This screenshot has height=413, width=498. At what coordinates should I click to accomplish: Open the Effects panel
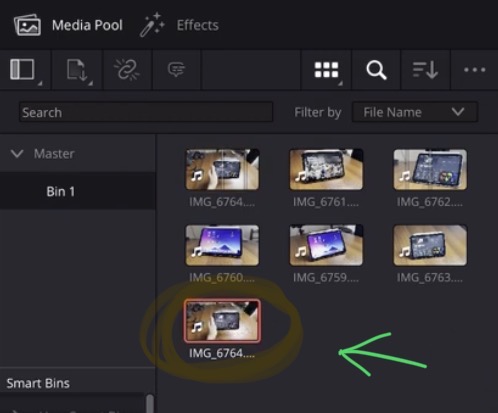(180, 25)
